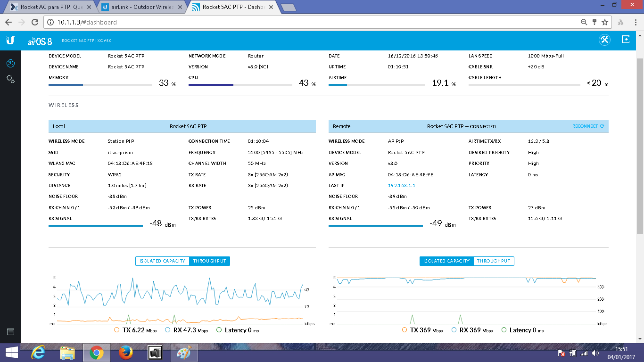
Task: Close the Rocket AC para PTP tab
Action: pos(89,7)
